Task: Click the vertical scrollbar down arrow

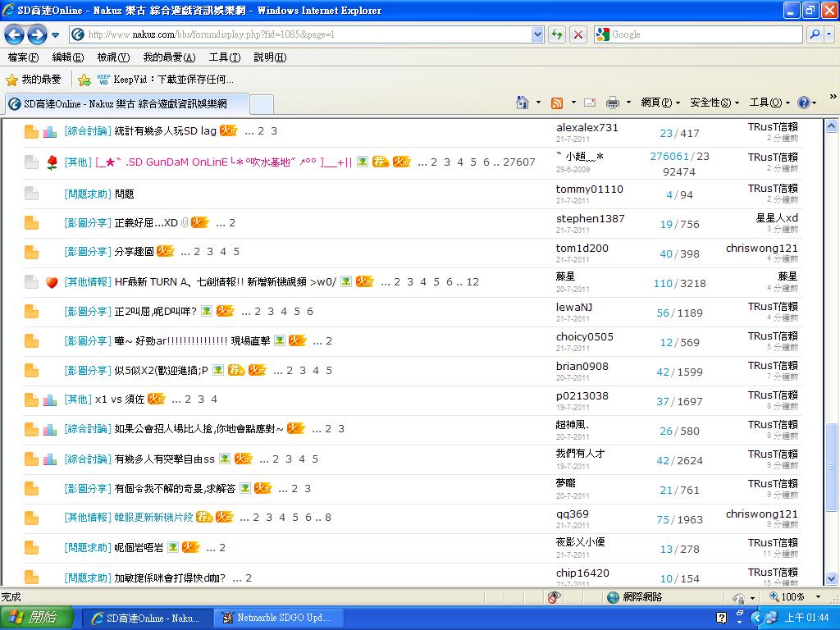Action: [831, 579]
